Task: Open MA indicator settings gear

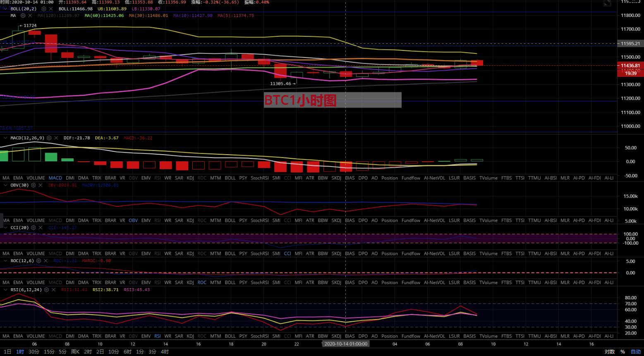Action: pyautogui.click(x=23, y=16)
